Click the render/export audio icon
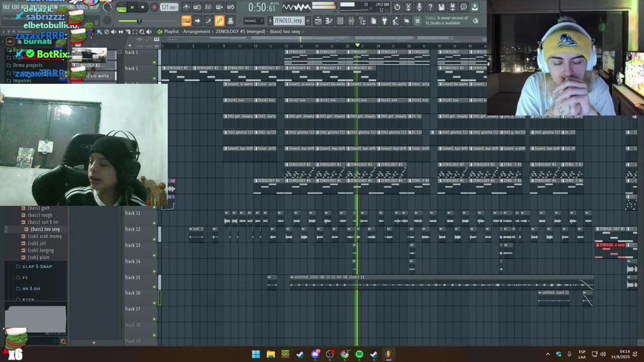Screen dimensions: 644x362 coord(453,8)
